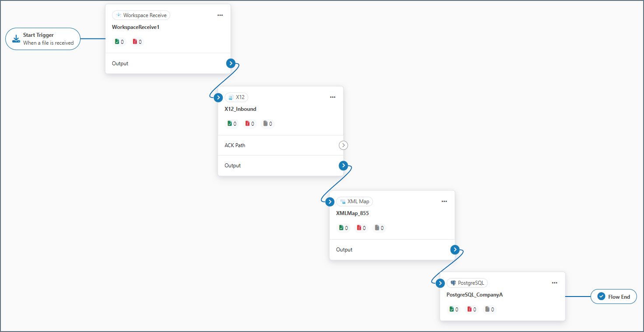This screenshot has width=644, height=332.
Task: Click X12_Inbound Output connector arrow
Action: tap(343, 166)
